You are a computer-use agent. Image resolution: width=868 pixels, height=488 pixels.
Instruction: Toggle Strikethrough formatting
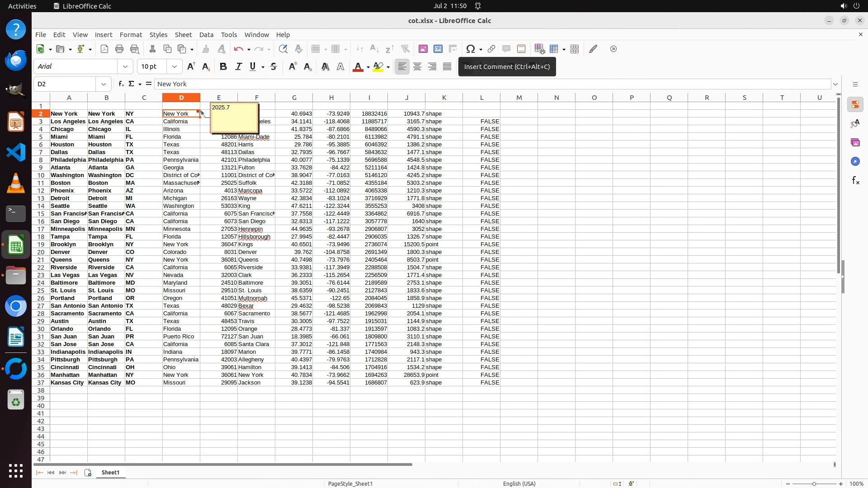tap(274, 67)
